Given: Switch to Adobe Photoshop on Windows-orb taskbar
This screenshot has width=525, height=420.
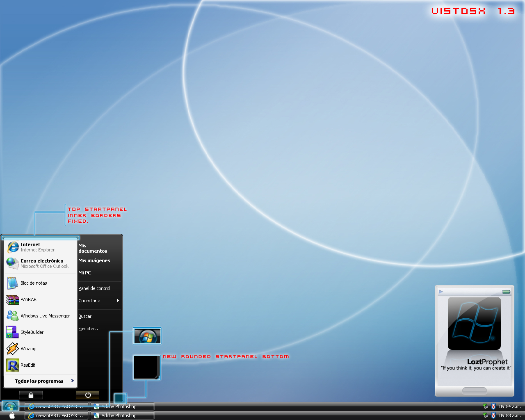Looking at the screenshot, I should click(122, 406).
